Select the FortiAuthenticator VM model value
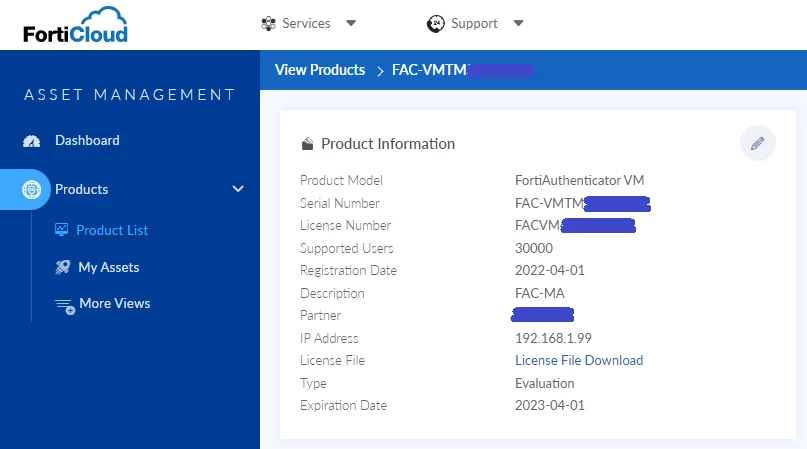Image resolution: width=807 pixels, height=449 pixels. click(x=580, y=180)
